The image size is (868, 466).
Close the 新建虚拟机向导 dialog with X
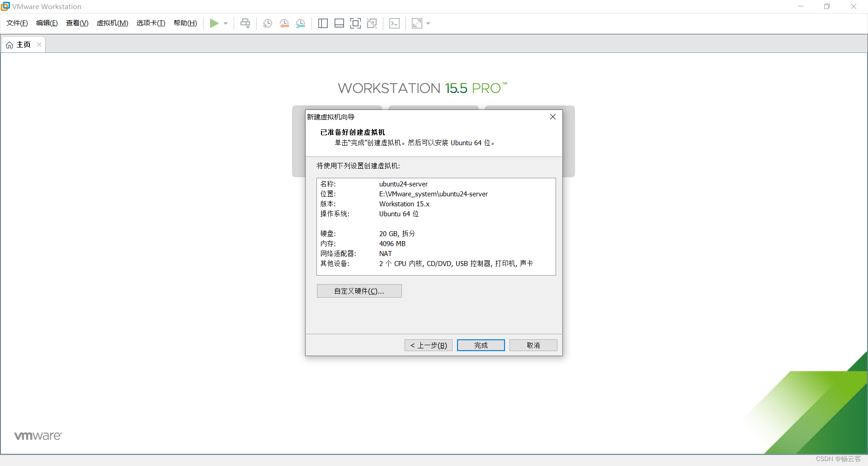tap(552, 117)
